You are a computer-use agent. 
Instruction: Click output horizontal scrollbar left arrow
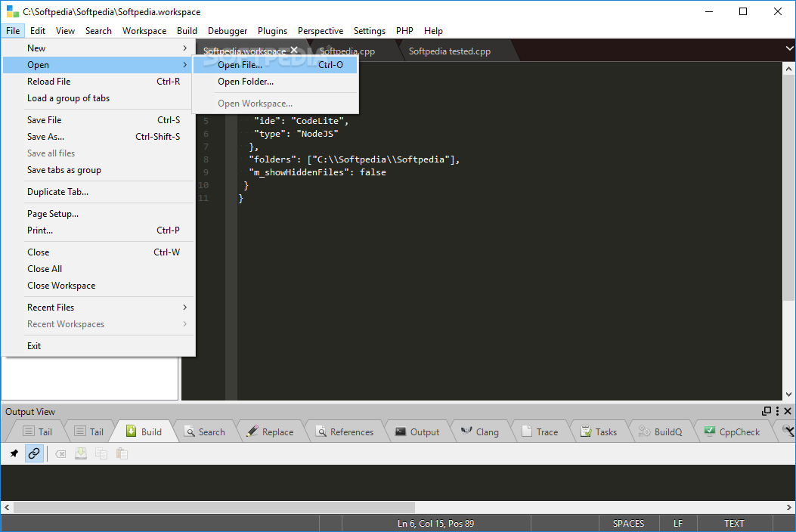click(x=7, y=507)
